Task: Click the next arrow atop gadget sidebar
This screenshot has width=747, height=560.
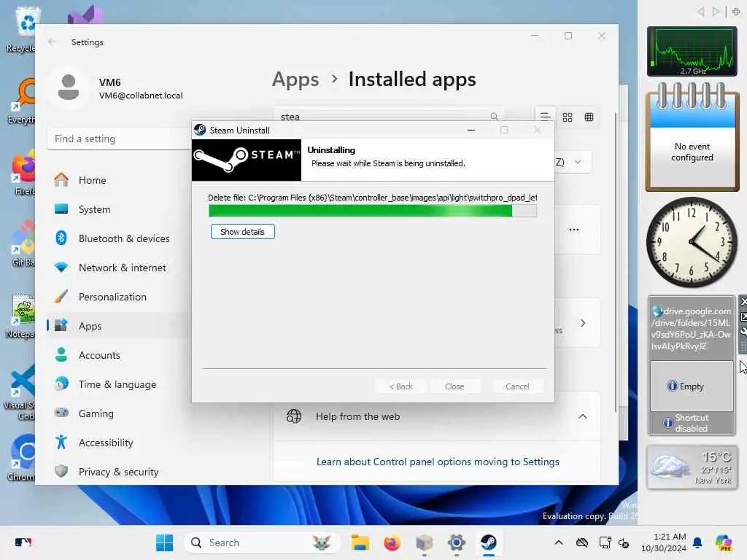Action: click(716, 12)
